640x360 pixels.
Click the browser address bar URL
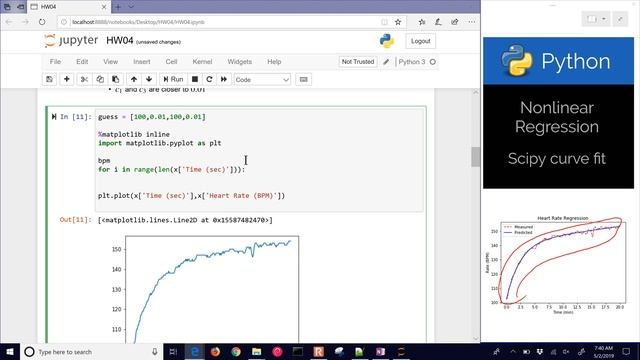point(138,22)
